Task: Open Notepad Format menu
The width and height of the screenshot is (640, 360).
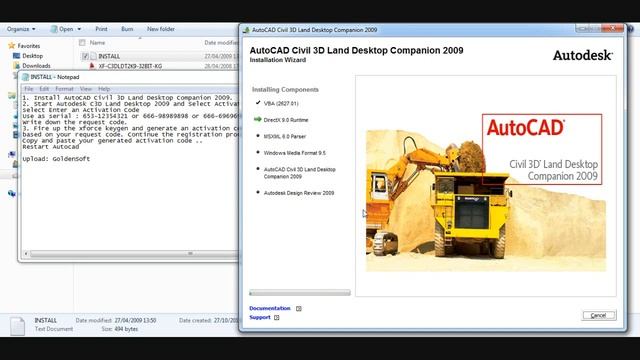Action: (x=64, y=89)
